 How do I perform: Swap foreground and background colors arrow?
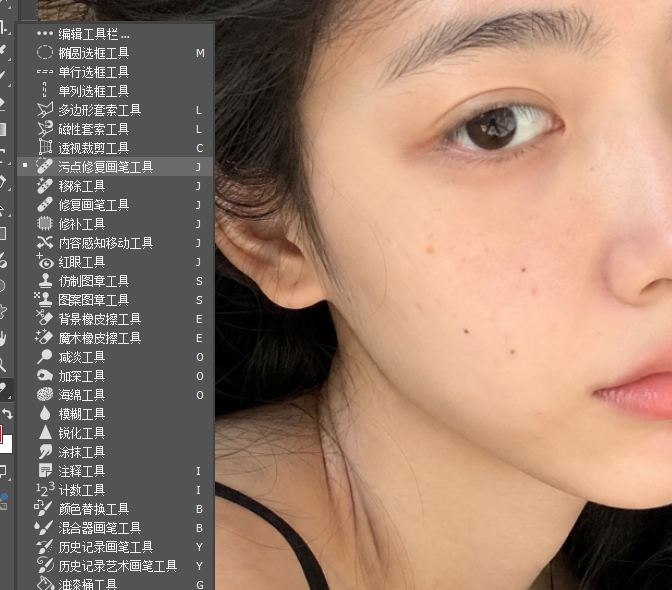coord(7,414)
